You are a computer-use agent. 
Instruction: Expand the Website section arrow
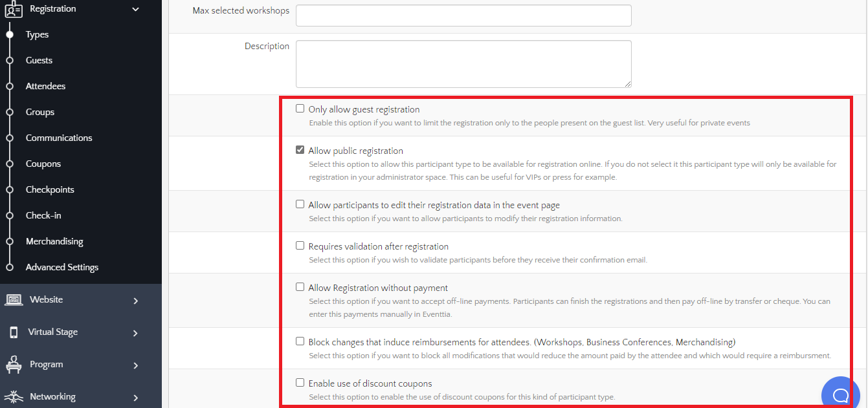(x=135, y=301)
